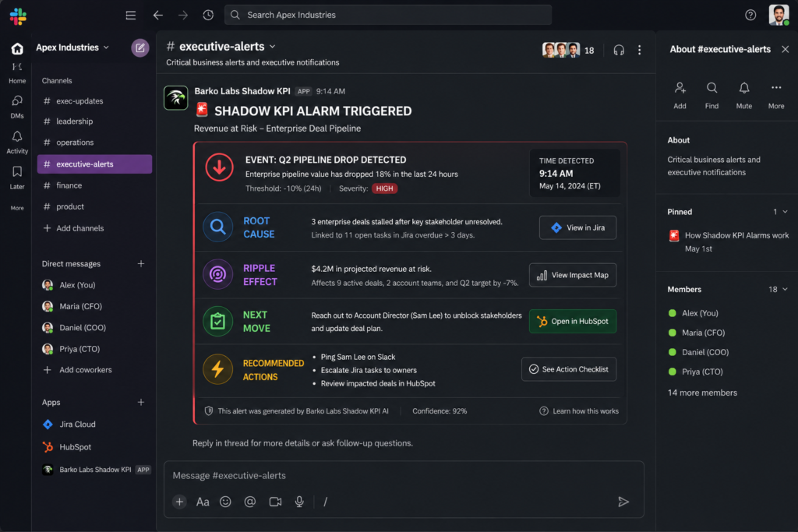Add an app with the Apps plus button

(x=141, y=402)
